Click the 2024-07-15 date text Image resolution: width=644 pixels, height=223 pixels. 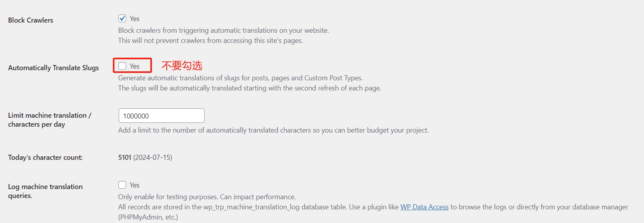[x=153, y=158]
